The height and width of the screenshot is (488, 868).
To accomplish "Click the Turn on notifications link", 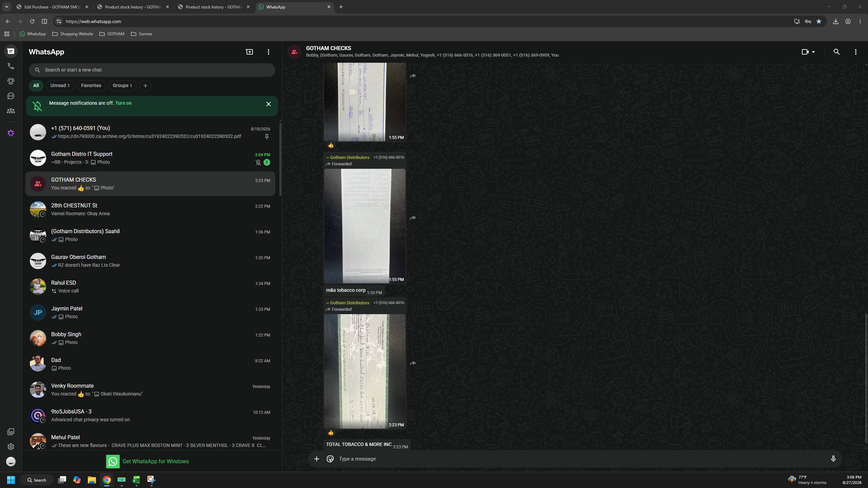I will click(x=123, y=103).
